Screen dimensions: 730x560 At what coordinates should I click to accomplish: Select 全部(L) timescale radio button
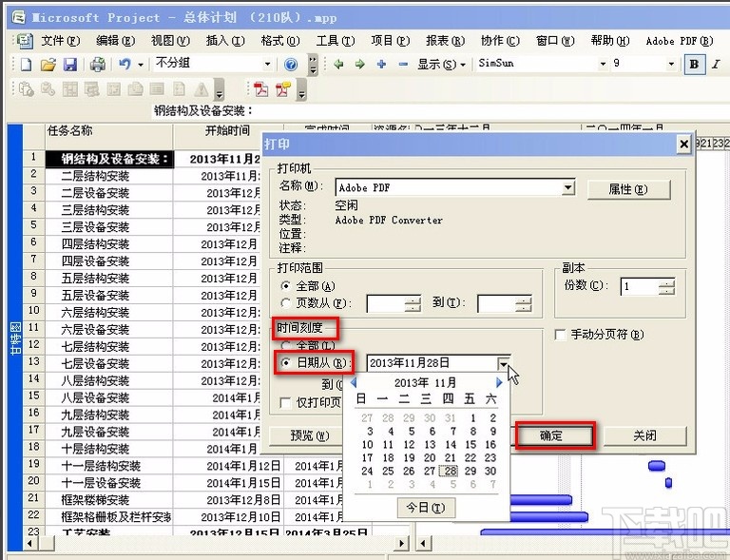click(x=285, y=345)
